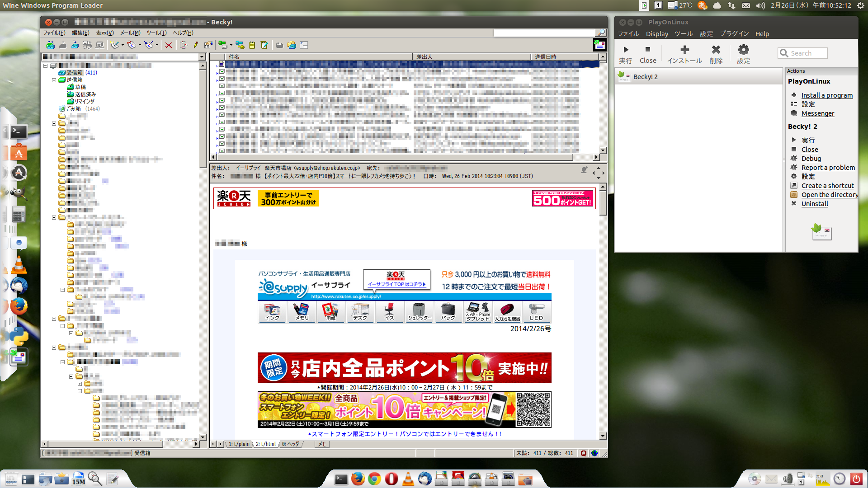Click the yellow notepad clipboard icon
This screenshot has width=868, height=488.
pos(252,45)
